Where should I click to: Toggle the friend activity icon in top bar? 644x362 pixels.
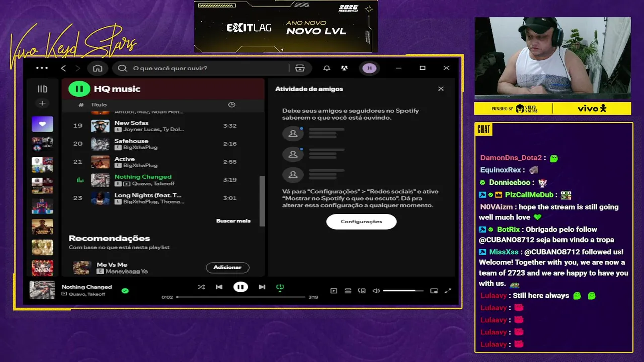[x=344, y=68]
